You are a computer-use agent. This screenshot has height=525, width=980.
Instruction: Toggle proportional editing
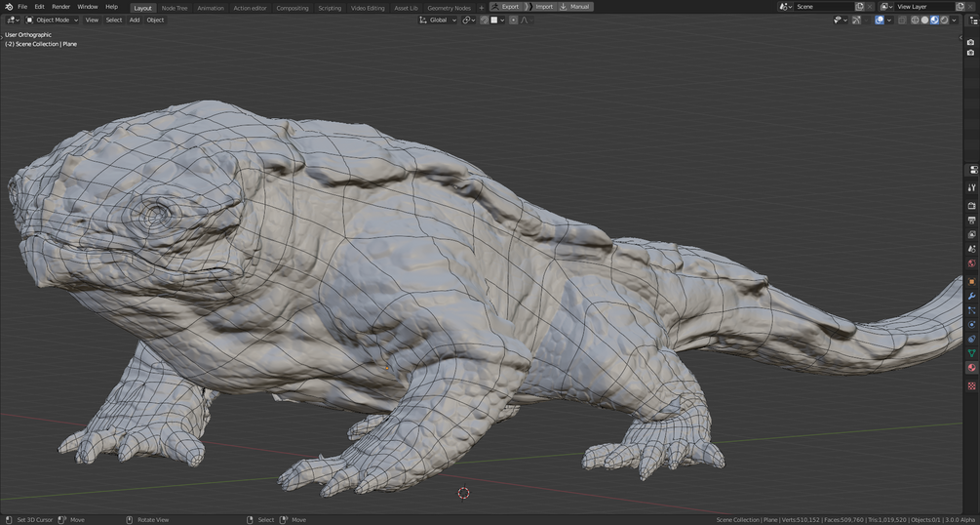(513, 20)
